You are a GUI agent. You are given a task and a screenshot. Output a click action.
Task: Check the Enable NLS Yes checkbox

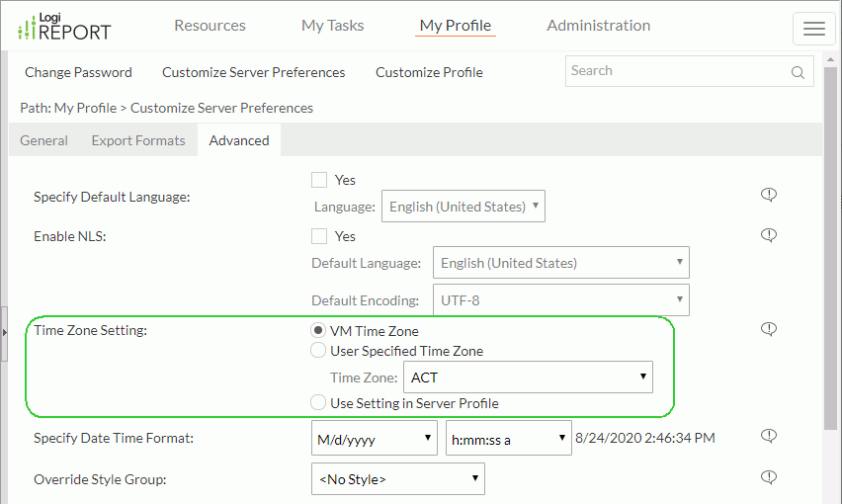(x=319, y=236)
